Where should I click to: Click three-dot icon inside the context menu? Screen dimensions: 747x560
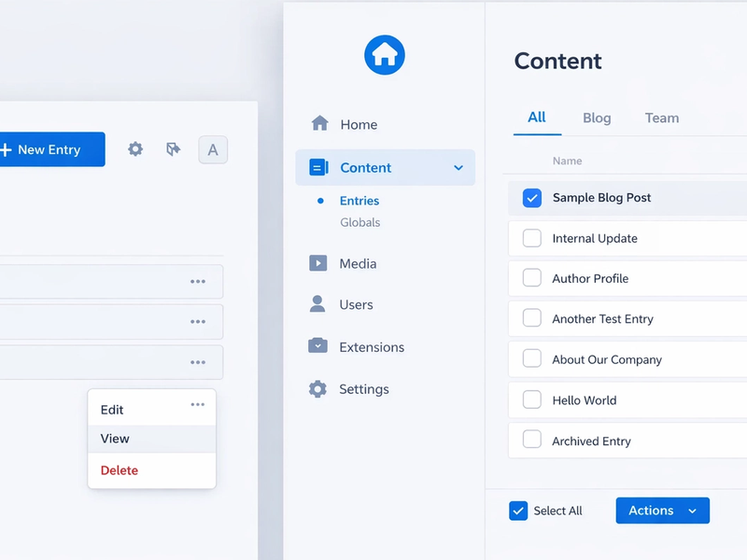pos(198,405)
